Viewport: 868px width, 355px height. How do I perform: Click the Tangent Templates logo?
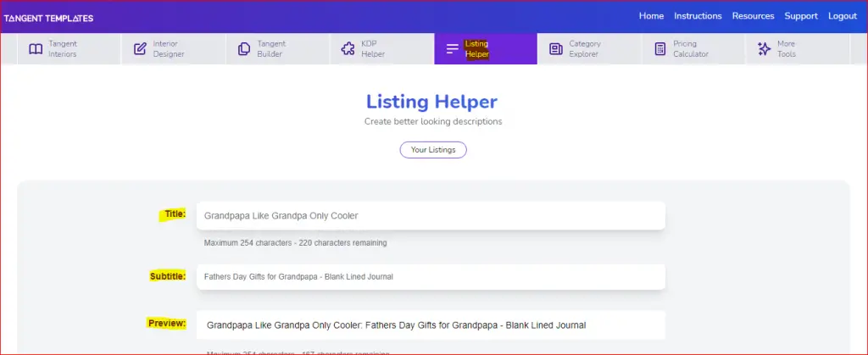(48, 19)
